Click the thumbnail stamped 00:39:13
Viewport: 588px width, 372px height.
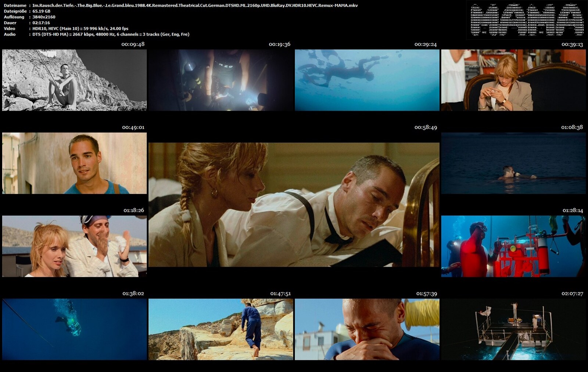coord(513,80)
